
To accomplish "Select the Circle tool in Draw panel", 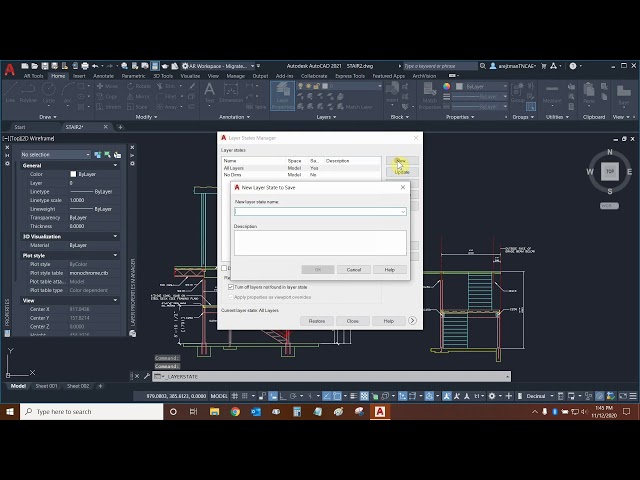I will 49,93.
